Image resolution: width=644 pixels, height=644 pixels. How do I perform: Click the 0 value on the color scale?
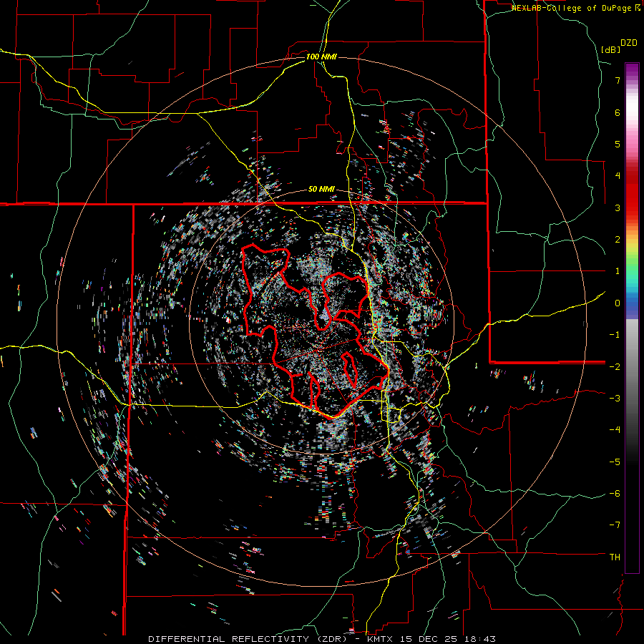pyautogui.click(x=618, y=303)
